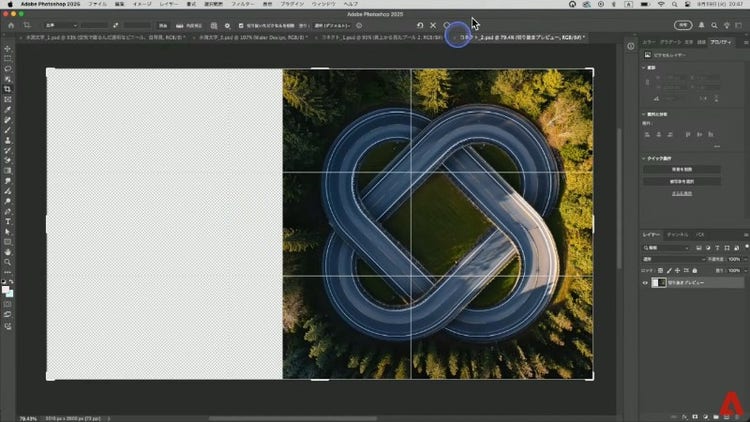750x422 pixels.
Task: Select the Hand tool in the toolbar
Action: click(8, 250)
